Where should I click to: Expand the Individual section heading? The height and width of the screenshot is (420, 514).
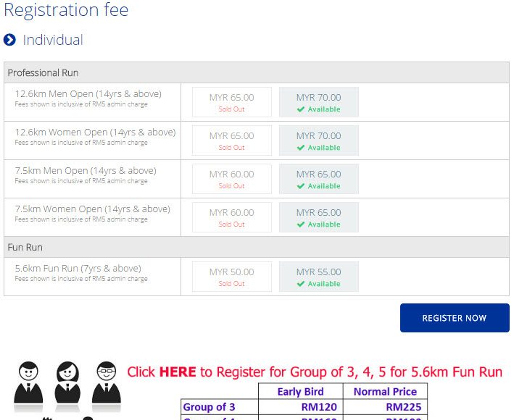(53, 40)
